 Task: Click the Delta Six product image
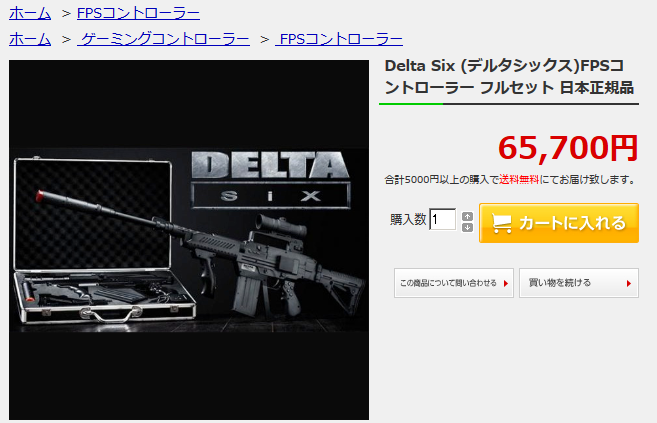(189, 240)
